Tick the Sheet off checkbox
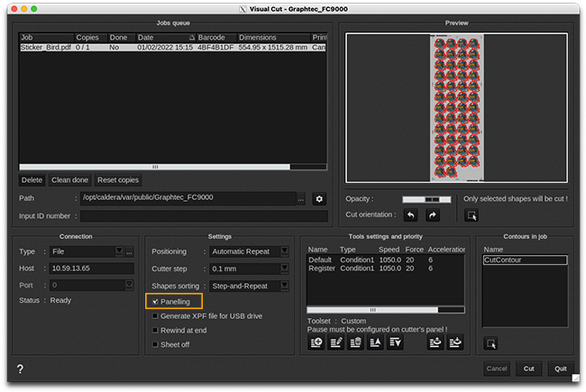This screenshot has height=392, width=586. click(x=156, y=344)
